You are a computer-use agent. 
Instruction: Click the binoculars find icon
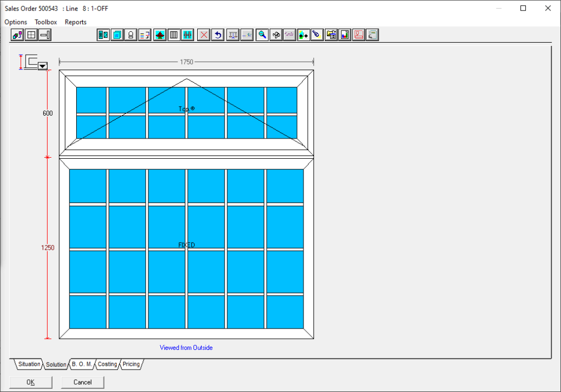coord(277,35)
